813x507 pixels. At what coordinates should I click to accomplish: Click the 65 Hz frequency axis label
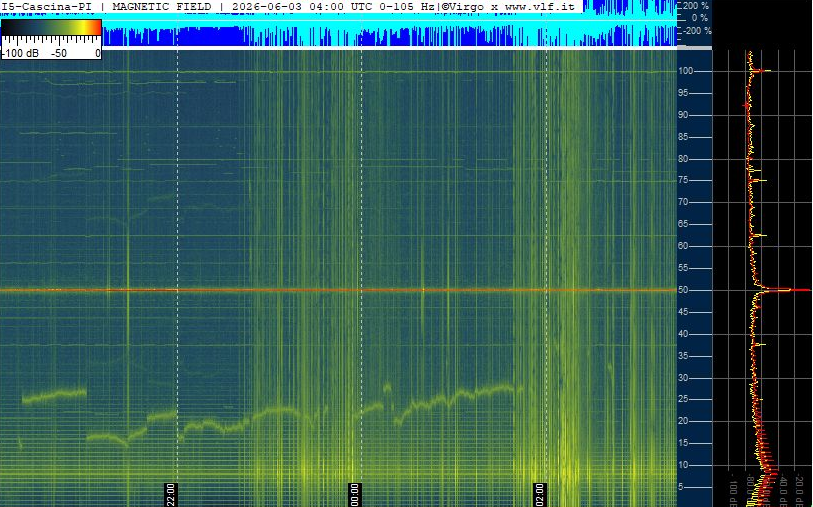[x=683, y=224]
